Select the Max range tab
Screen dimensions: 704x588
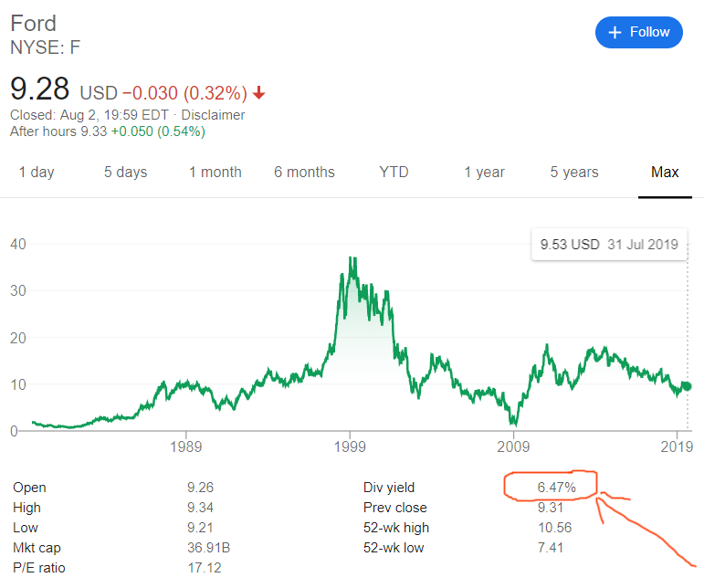(x=665, y=172)
